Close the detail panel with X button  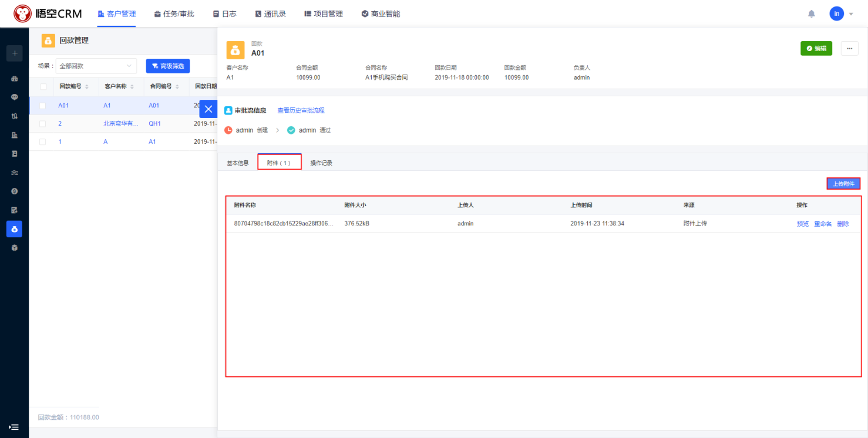click(208, 109)
